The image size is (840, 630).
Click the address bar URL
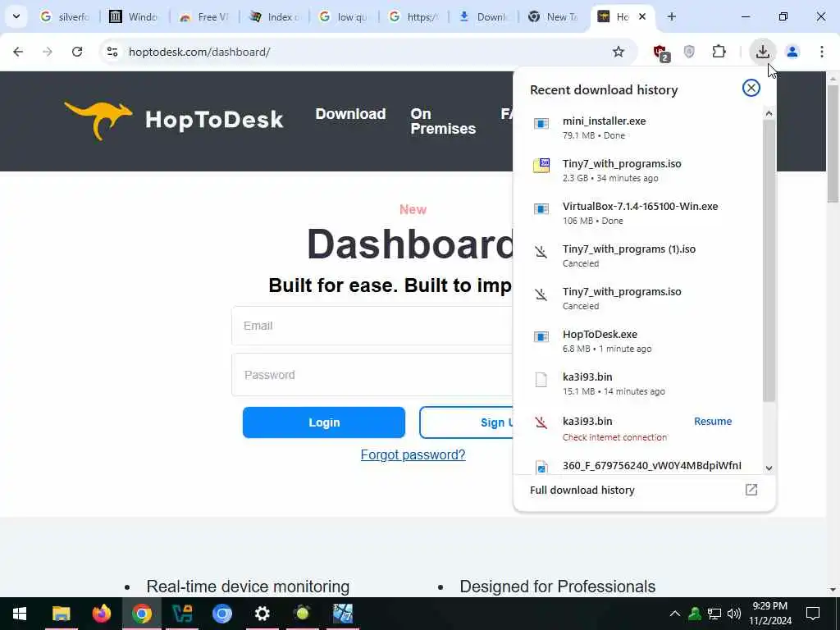[199, 52]
